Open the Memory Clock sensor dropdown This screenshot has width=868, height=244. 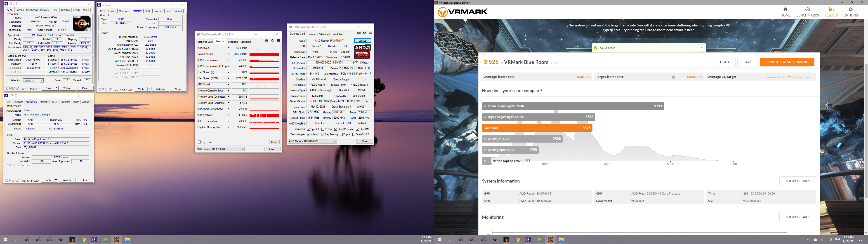[x=229, y=54]
